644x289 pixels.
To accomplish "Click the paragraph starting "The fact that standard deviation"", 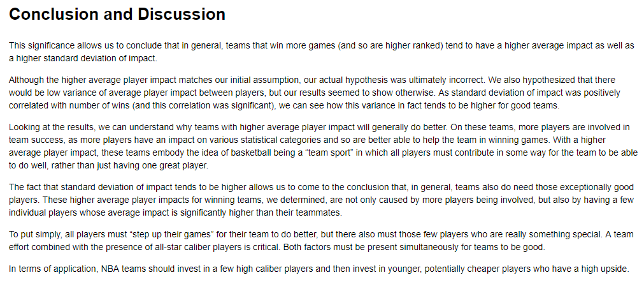I will coord(322,200).
